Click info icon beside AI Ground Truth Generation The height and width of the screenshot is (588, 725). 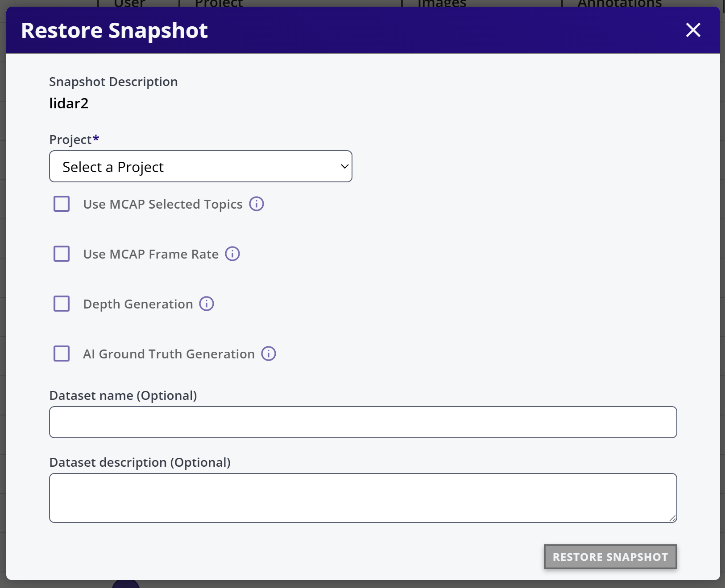[269, 354]
